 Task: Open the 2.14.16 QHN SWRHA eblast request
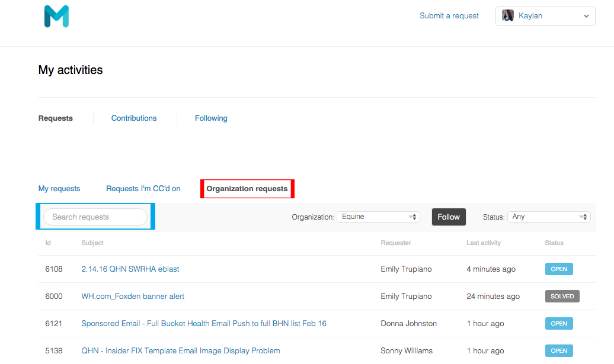click(130, 269)
